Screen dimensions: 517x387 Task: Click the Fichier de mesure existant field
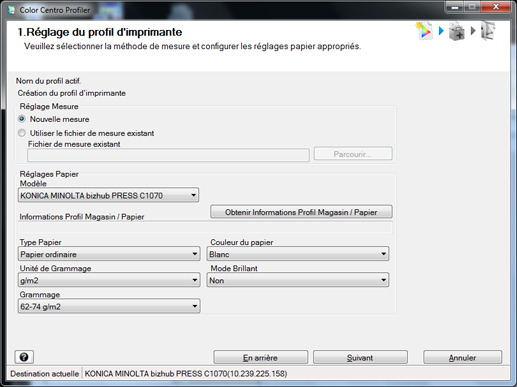click(x=168, y=155)
